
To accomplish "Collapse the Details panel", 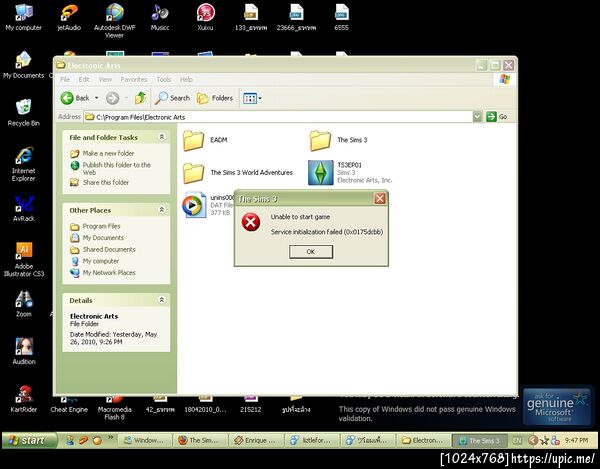I will tap(162, 300).
